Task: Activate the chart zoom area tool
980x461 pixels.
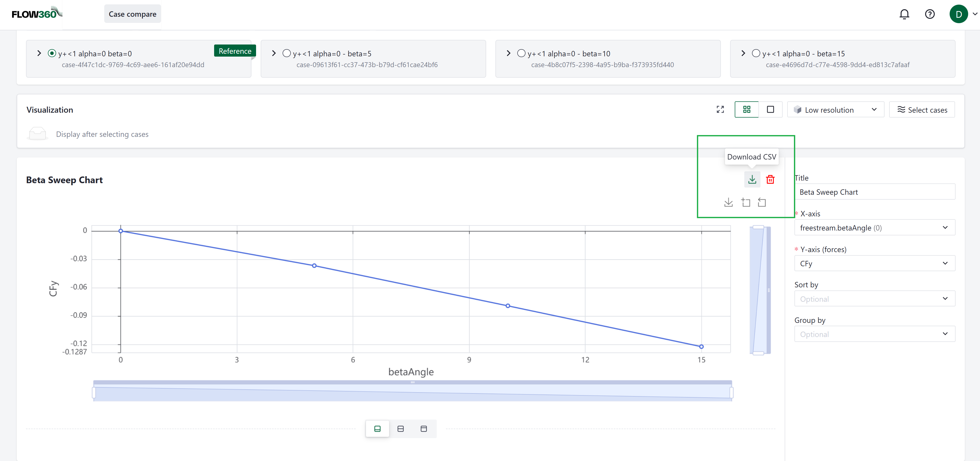Action: tap(746, 202)
